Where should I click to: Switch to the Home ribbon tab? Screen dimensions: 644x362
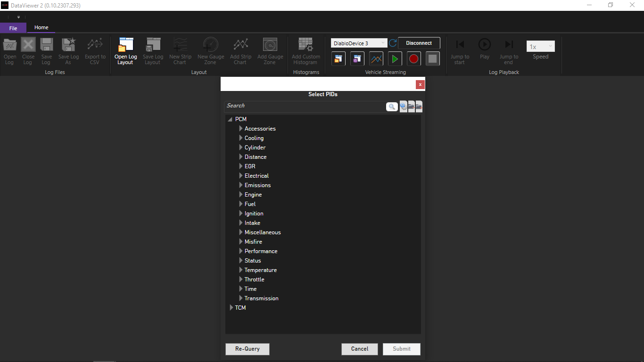coord(41,27)
